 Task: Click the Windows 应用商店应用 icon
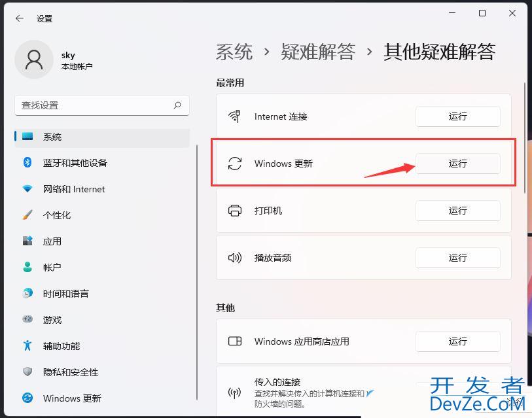(235, 341)
